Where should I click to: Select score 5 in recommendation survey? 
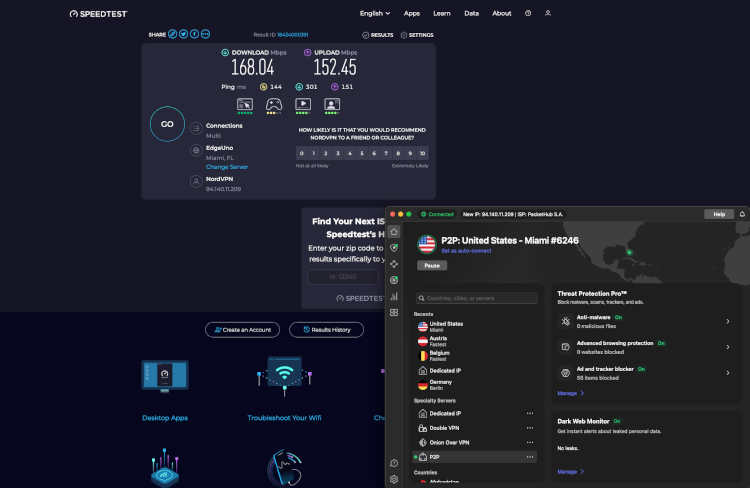pyautogui.click(x=362, y=153)
